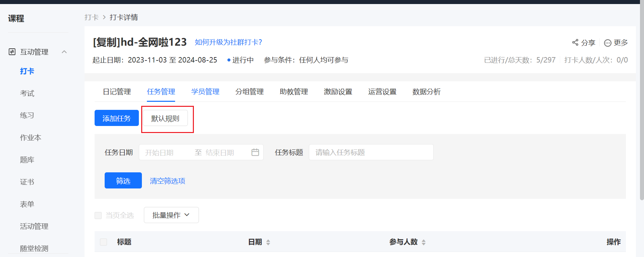Click the calendar icon in date range

255,152
